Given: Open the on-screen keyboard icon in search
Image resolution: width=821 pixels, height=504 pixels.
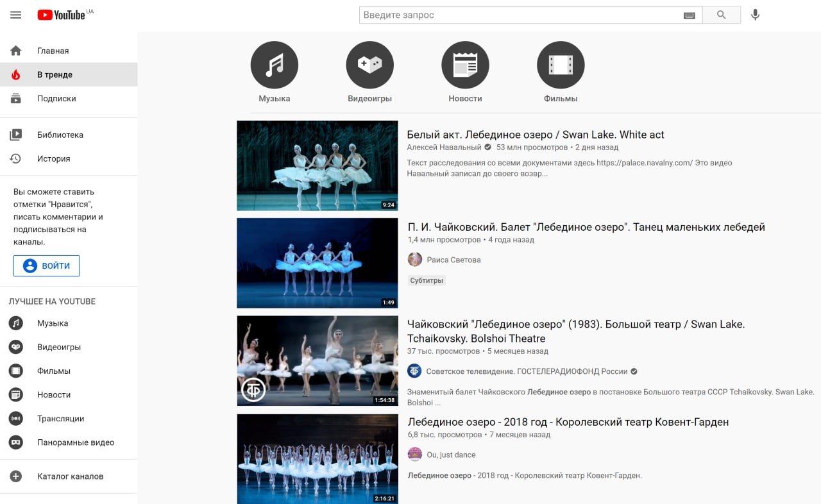Looking at the screenshot, I should tap(690, 15).
